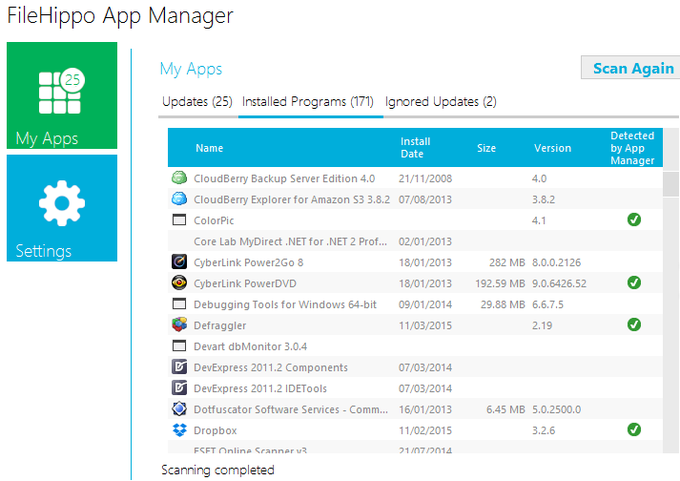680x481 pixels.
Task: Click install date 11/03/2015
Action: [425, 326]
